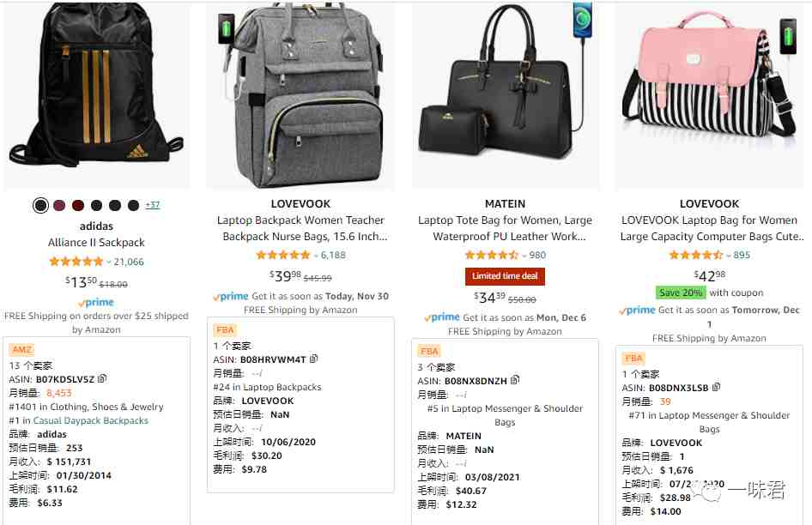Image resolution: width=812 pixels, height=525 pixels.
Task: Expand rating breakdown chevron beside 980
Action: [x=524, y=256]
